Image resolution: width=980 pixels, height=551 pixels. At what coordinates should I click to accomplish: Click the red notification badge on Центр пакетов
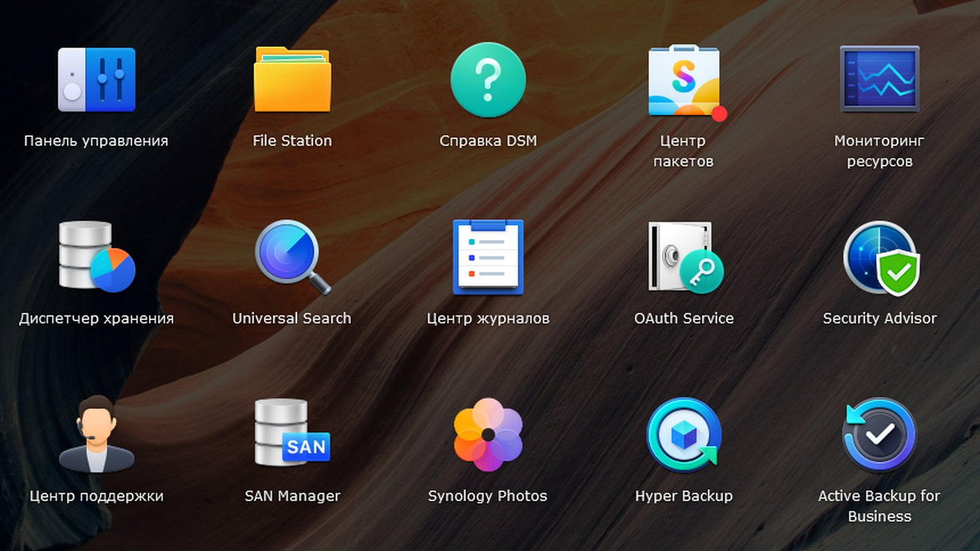click(719, 113)
